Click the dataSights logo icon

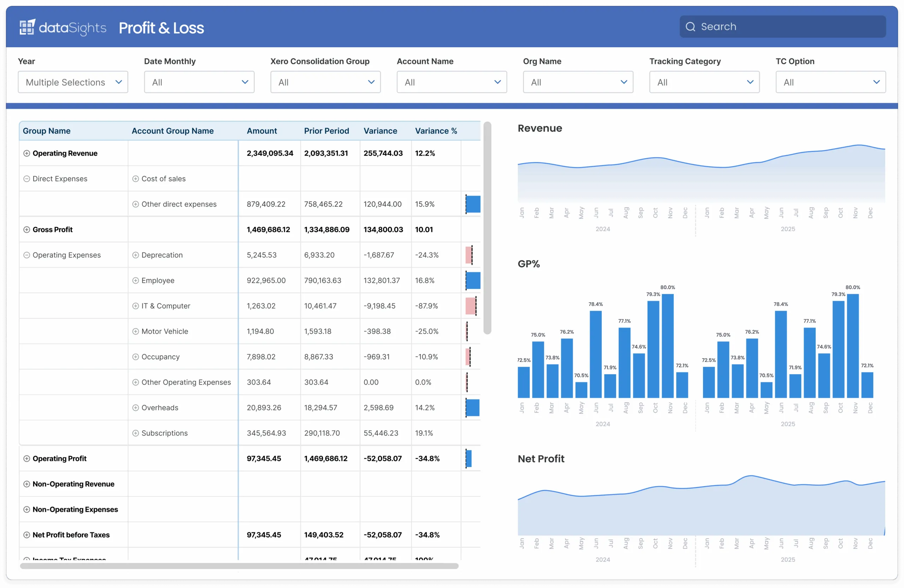coord(27,27)
